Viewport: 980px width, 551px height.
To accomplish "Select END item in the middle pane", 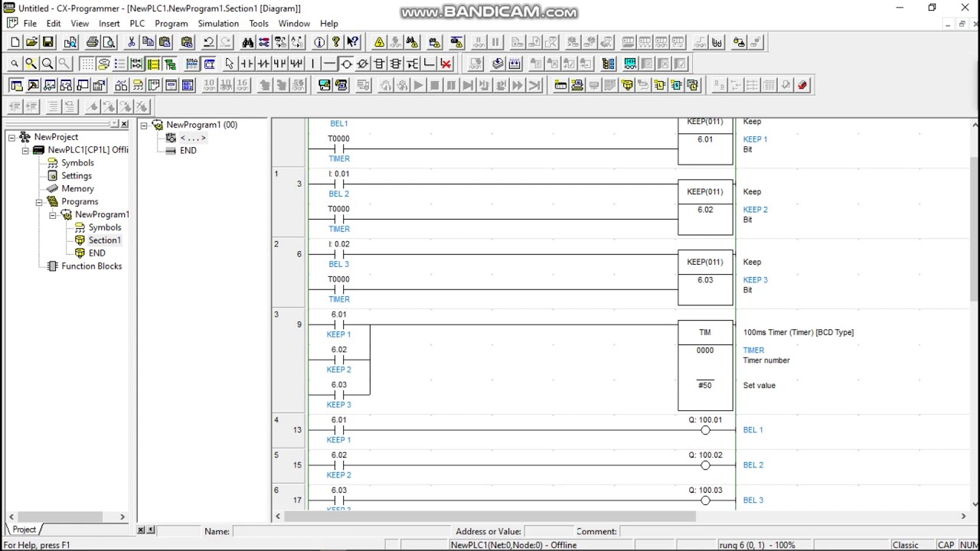I will coord(188,151).
